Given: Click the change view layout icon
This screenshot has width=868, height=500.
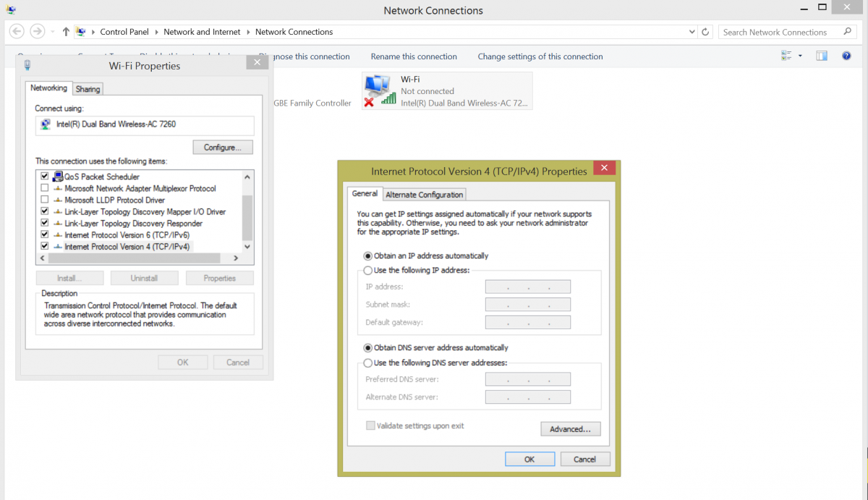Looking at the screenshot, I should pyautogui.click(x=787, y=56).
